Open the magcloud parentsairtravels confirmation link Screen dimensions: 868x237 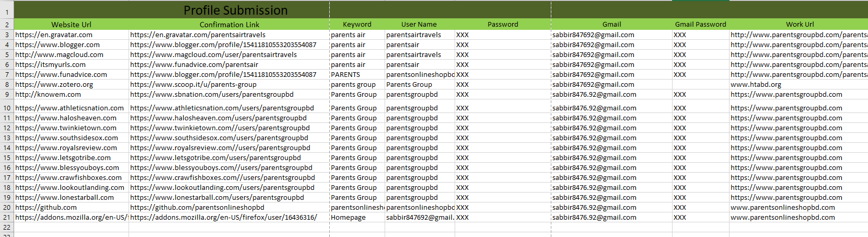(213, 55)
